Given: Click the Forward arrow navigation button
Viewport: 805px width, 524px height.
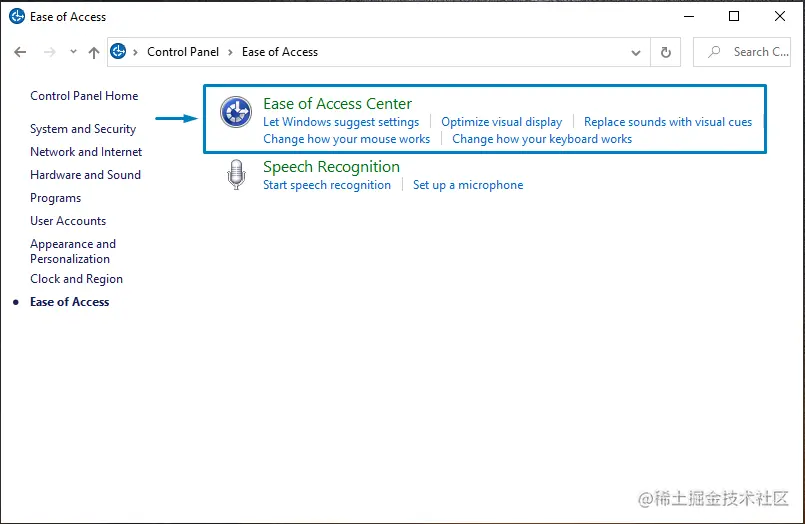Looking at the screenshot, I should pyautogui.click(x=49, y=52).
